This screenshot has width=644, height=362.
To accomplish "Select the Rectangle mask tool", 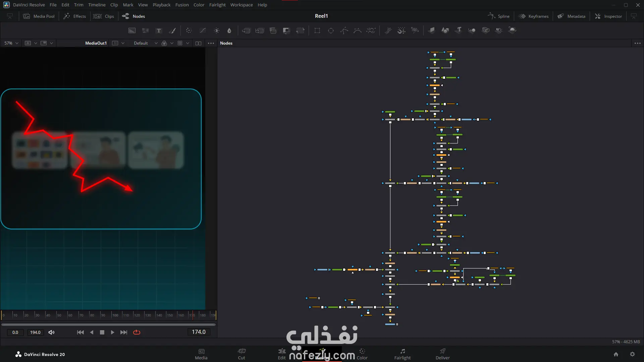I will (x=317, y=31).
